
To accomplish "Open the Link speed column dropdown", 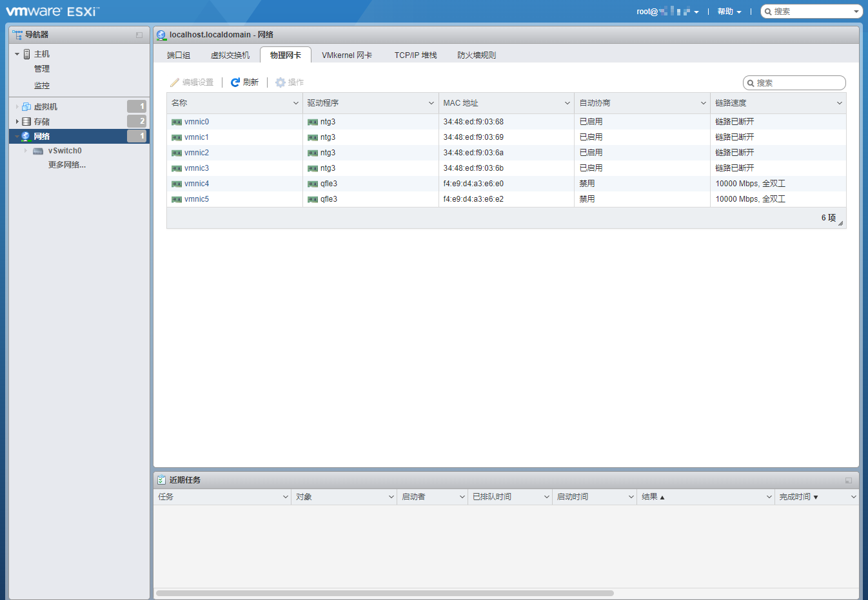I will click(x=840, y=103).
